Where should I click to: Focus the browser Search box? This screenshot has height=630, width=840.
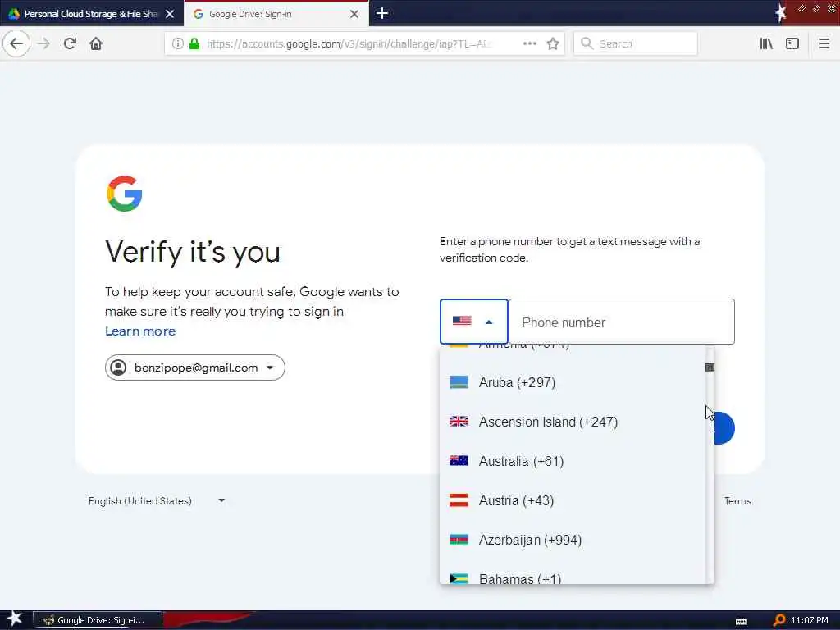pyautogui.click(x=636, y=43)
